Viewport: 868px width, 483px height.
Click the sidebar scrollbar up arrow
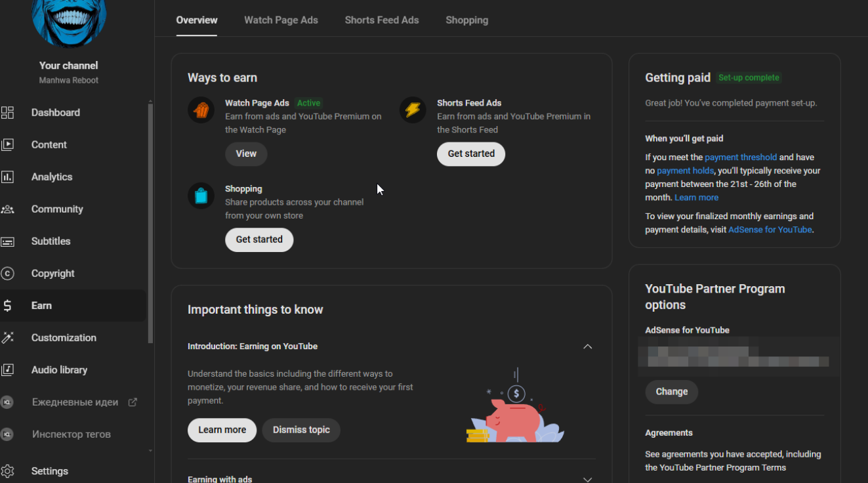(x=150, y=101)
